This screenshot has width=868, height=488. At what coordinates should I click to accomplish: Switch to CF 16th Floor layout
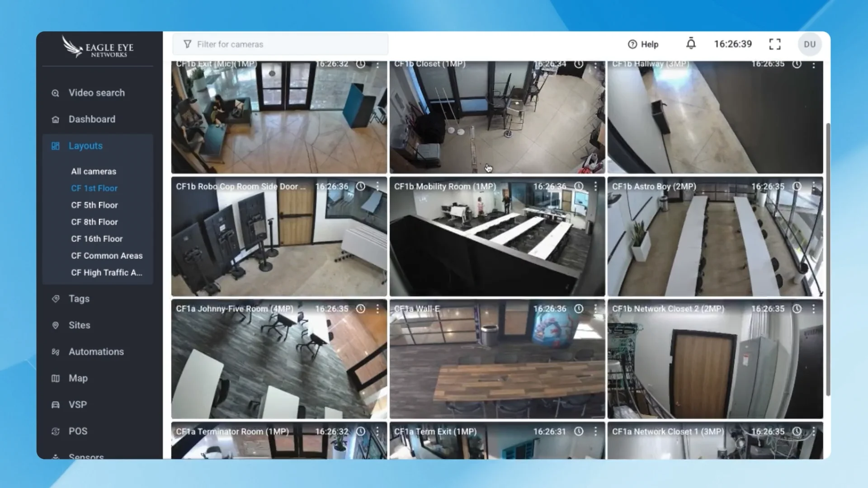97,239
